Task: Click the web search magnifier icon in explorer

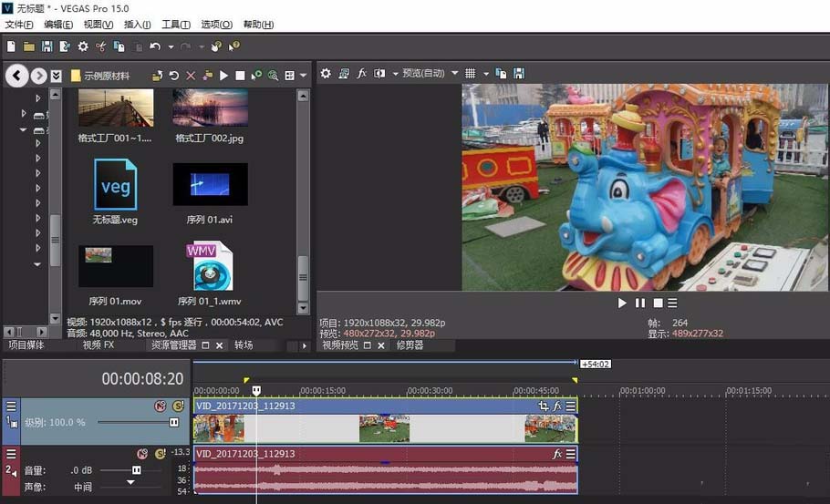Action: click(x=273, y=76)
